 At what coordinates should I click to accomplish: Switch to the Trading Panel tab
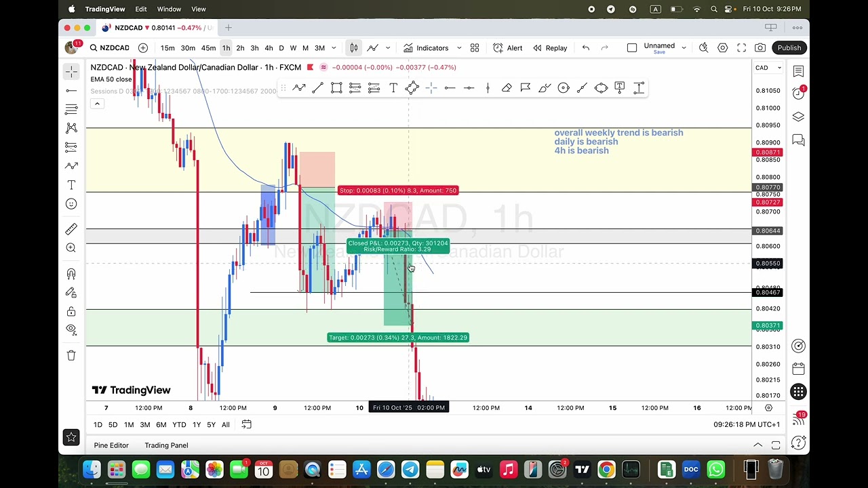[x=166, y=445]
